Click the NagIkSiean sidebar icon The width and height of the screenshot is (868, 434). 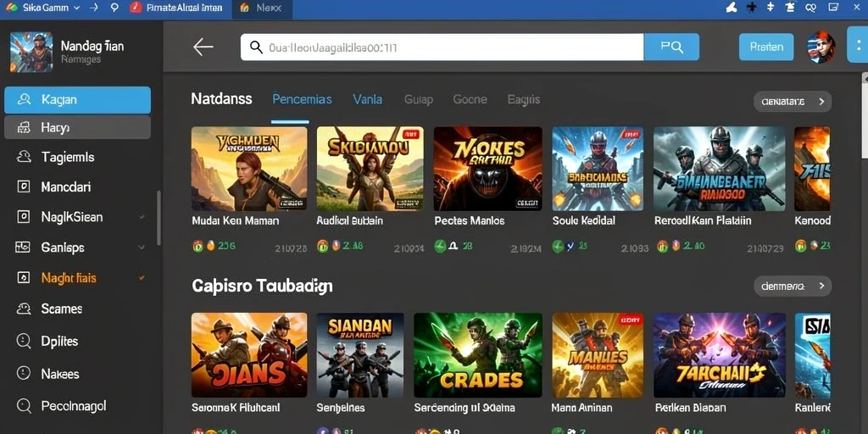tap(24, 217)
